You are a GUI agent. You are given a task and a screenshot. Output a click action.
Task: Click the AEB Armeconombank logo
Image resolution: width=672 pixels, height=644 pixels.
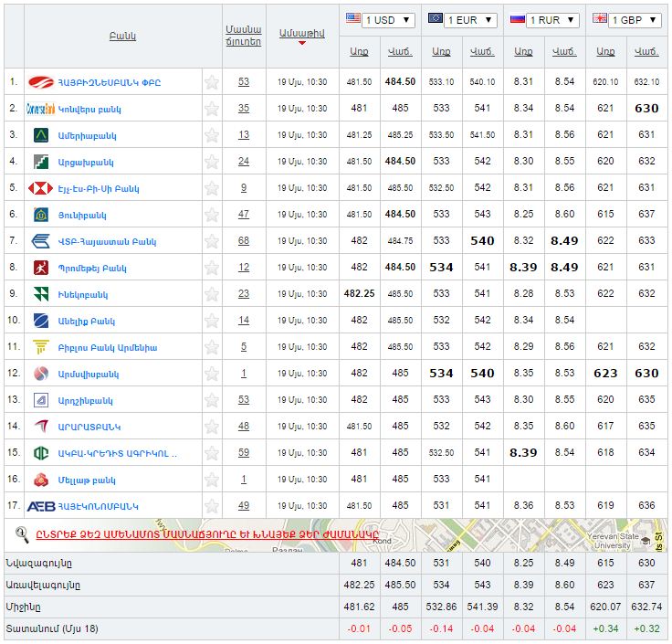coord(41,506)
